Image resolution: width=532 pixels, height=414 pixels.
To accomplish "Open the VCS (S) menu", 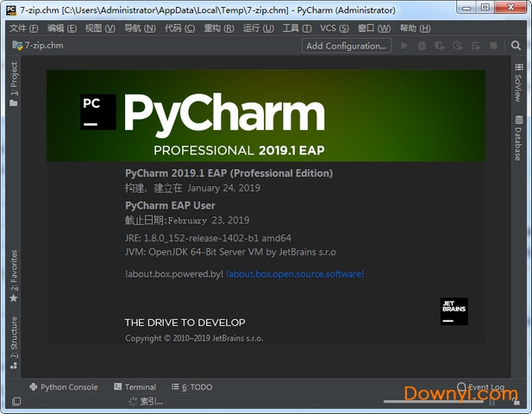I will (335, 28).
